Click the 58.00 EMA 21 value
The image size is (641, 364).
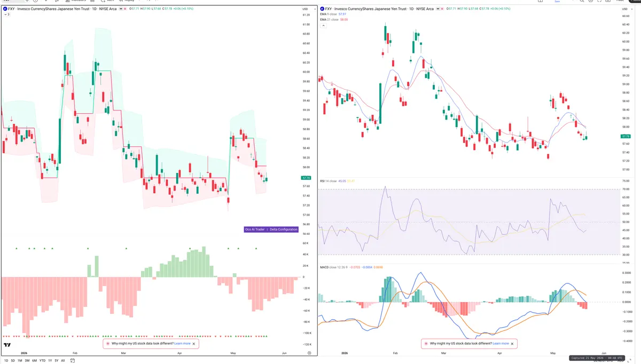(x=344, y=19)
